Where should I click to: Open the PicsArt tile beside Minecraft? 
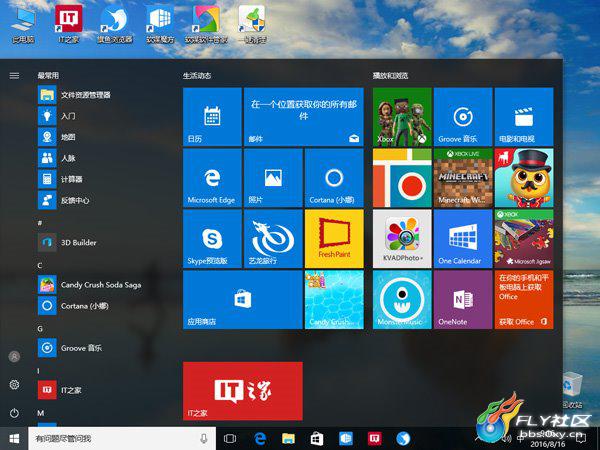tap(402, 178)
